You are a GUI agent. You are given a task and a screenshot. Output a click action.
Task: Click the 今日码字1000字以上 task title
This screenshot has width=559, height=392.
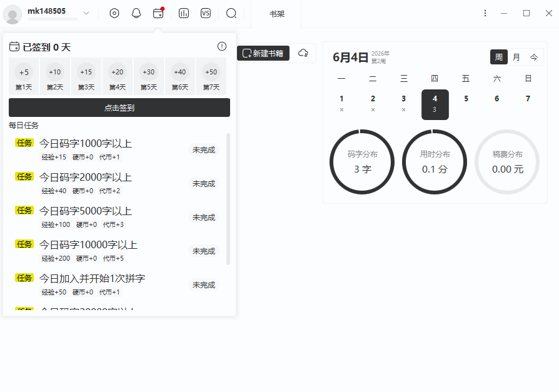[86, 144]
